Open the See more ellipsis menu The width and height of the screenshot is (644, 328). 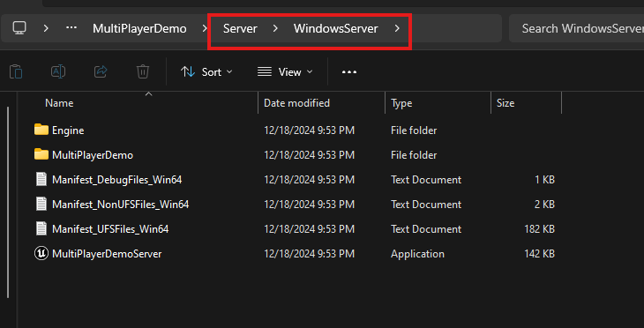point(349,71)
